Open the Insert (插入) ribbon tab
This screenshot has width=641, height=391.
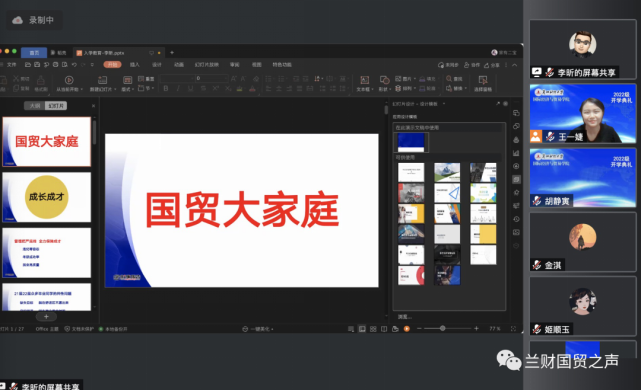pos(134,65)
